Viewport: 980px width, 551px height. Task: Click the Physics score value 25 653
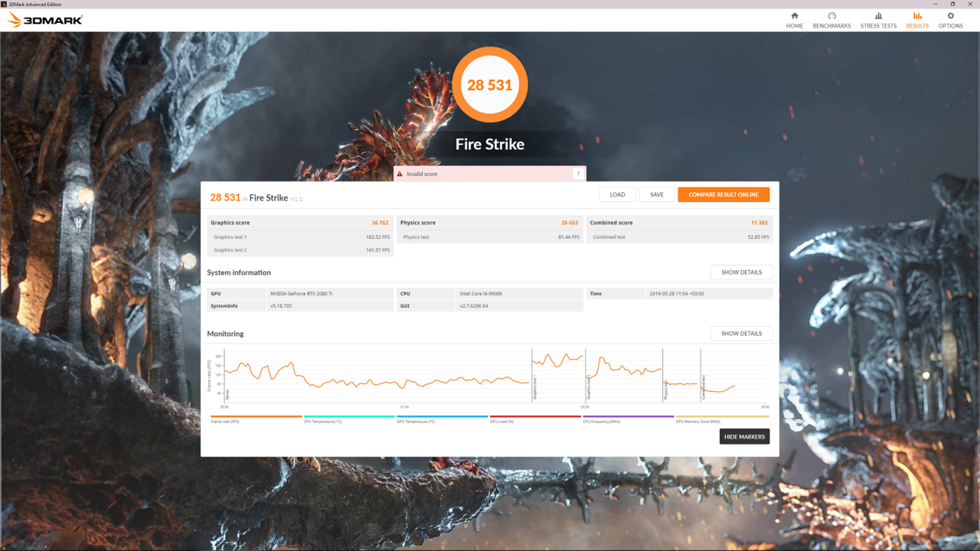[x=570, y=223]
